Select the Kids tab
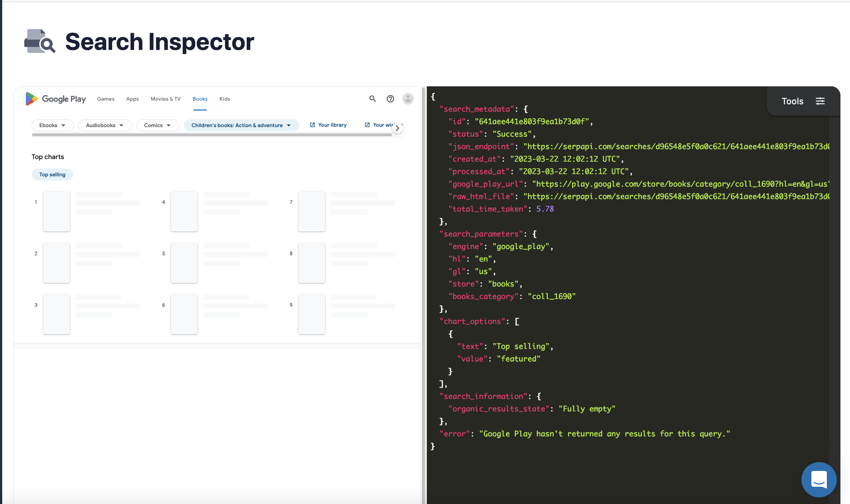Image resolution: width=850 pixels, height=504 pixels. (225, 99)
